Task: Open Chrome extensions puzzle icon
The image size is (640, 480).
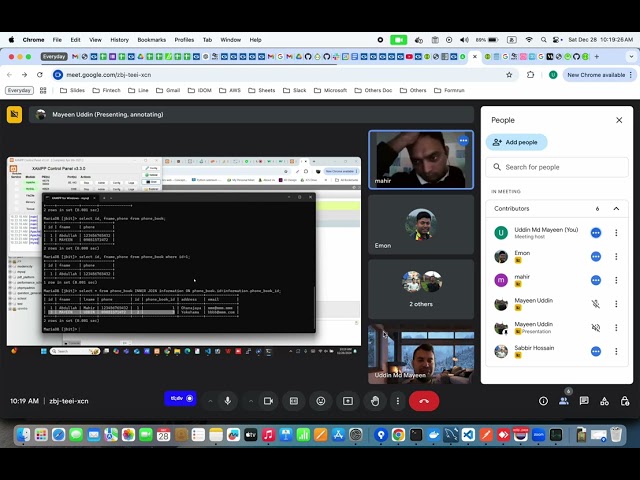Action: (x=530, y=75)
